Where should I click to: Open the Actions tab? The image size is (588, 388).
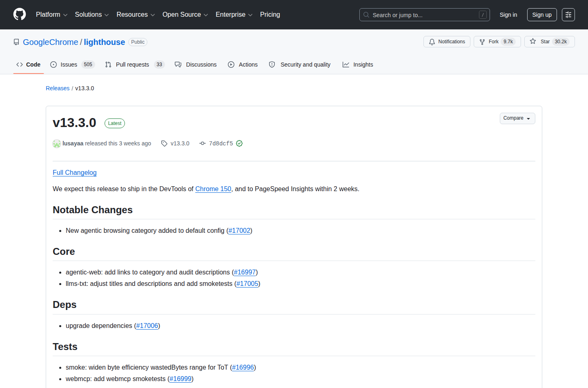coord(243,65)
